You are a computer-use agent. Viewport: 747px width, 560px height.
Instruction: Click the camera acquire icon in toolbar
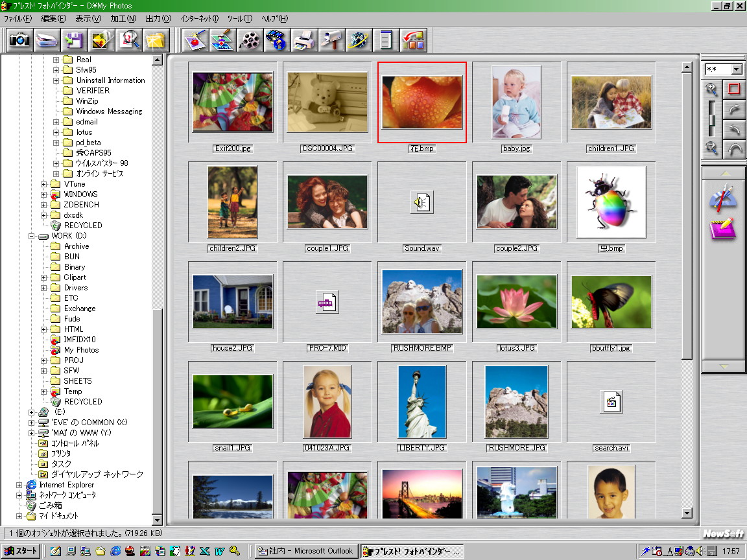[19, 40]
